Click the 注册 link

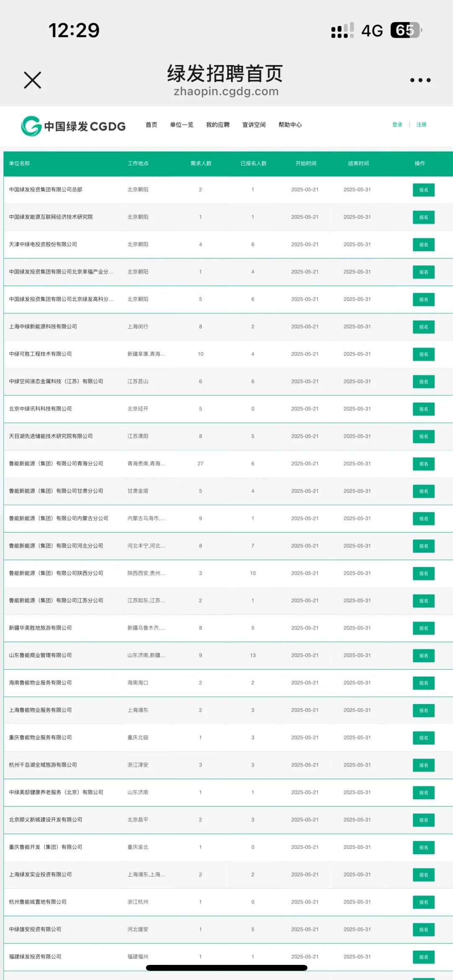[x=422, y=125]
